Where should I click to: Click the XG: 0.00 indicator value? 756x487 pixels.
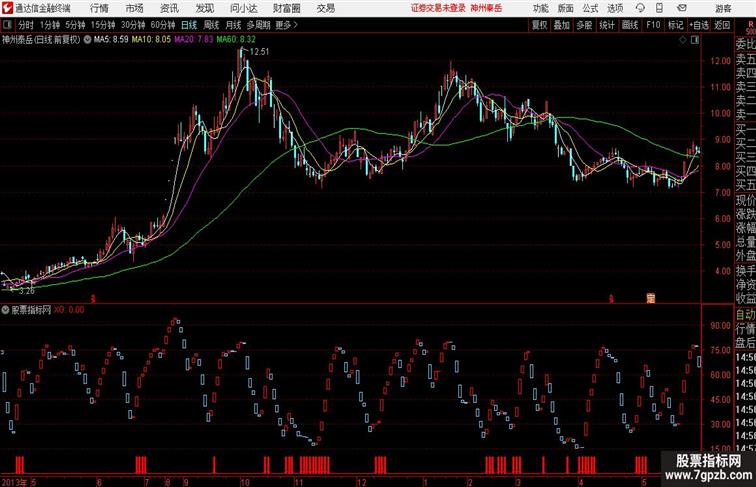pos(69,310)
